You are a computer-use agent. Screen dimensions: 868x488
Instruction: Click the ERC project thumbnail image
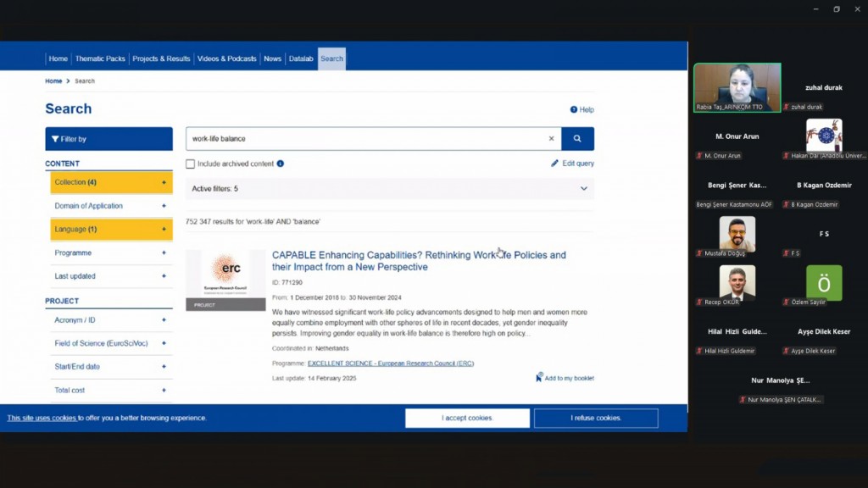click(x=225, y=280)
